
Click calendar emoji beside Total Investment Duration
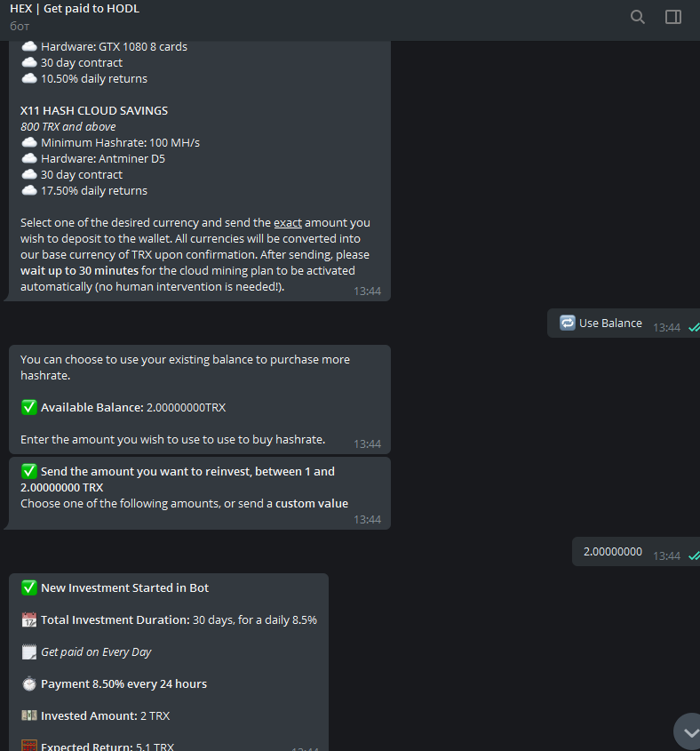(29, 620)
